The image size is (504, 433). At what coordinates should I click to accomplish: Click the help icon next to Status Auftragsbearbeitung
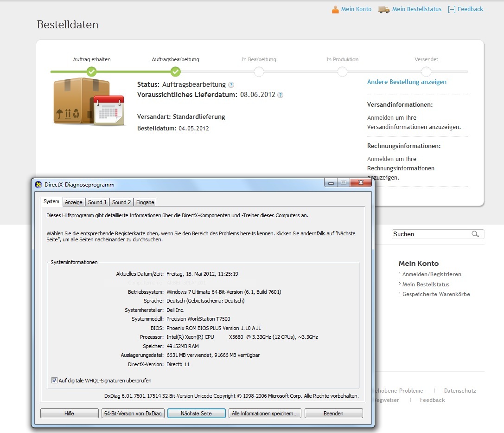pyautogui.click(x=231, y=84)
